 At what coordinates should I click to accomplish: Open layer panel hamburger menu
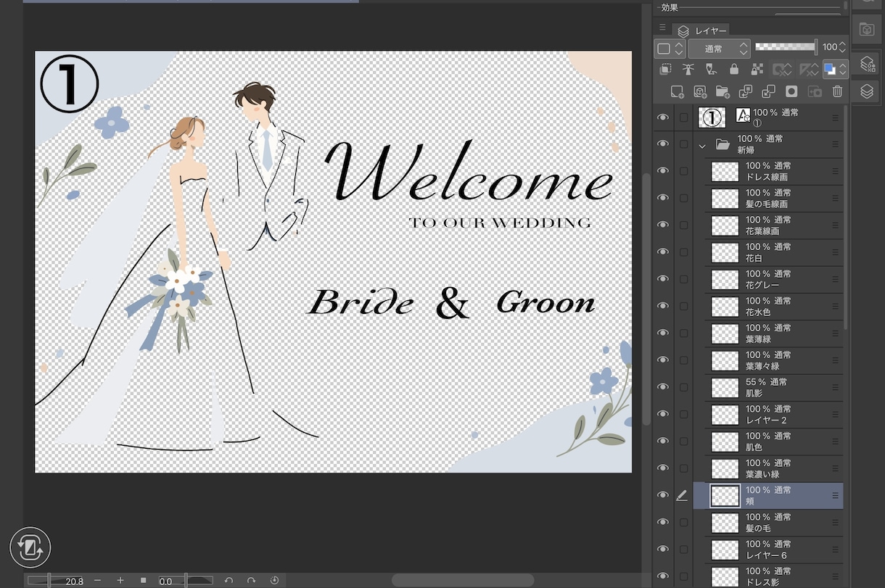pos(662,27)
